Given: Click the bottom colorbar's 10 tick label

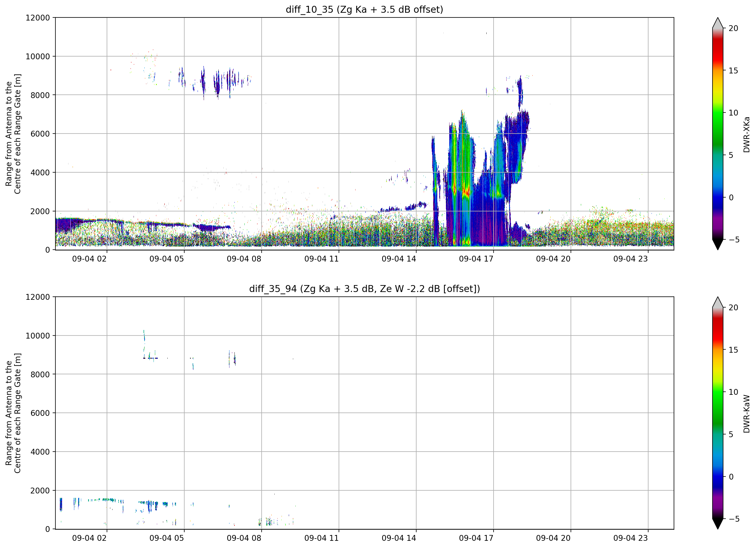Looking at the screenshot, I should pyautogui.click(x=733, y=392).
